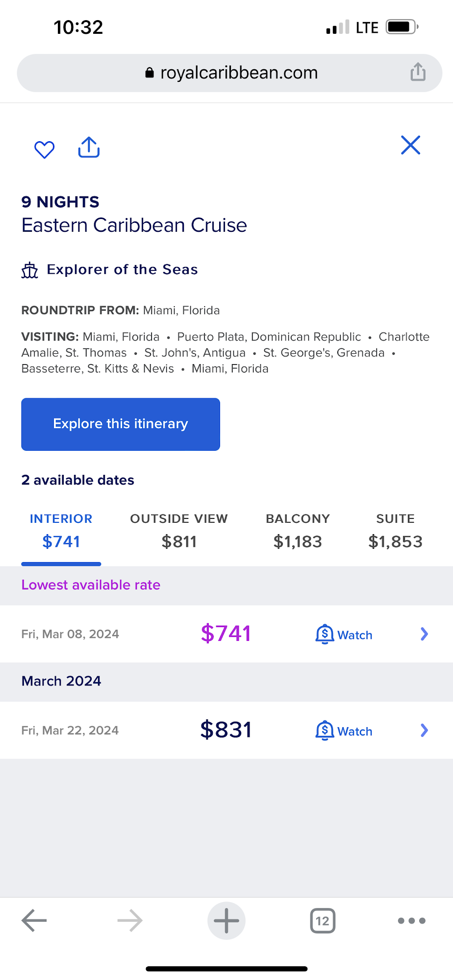Tap the share icon beside the heart
453x980 pixels.
tap(89, 147)
